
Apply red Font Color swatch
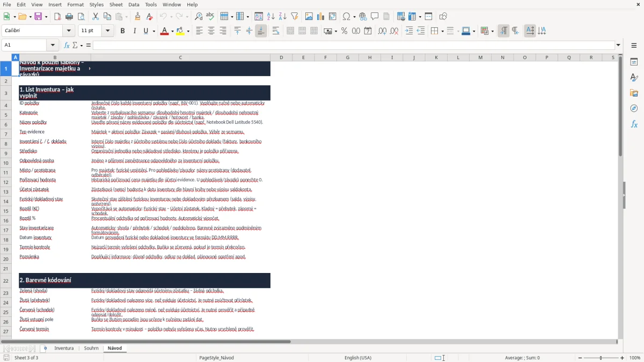coord(164,31)
